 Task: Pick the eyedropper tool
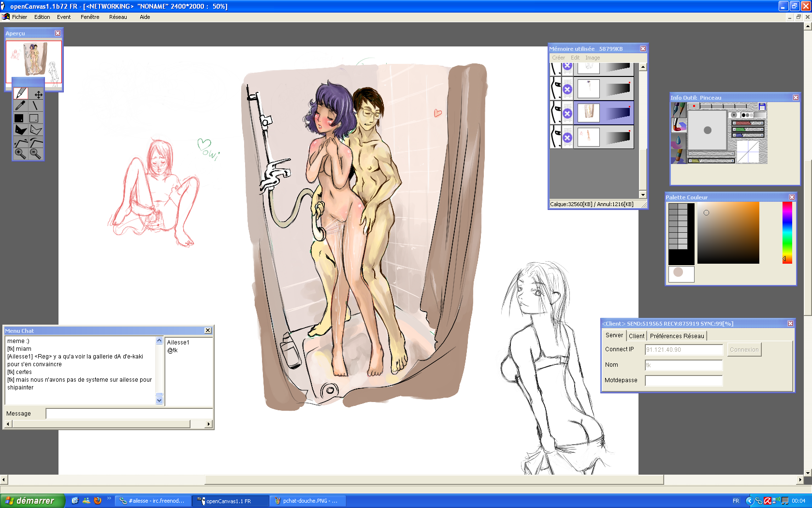(20, 105)
